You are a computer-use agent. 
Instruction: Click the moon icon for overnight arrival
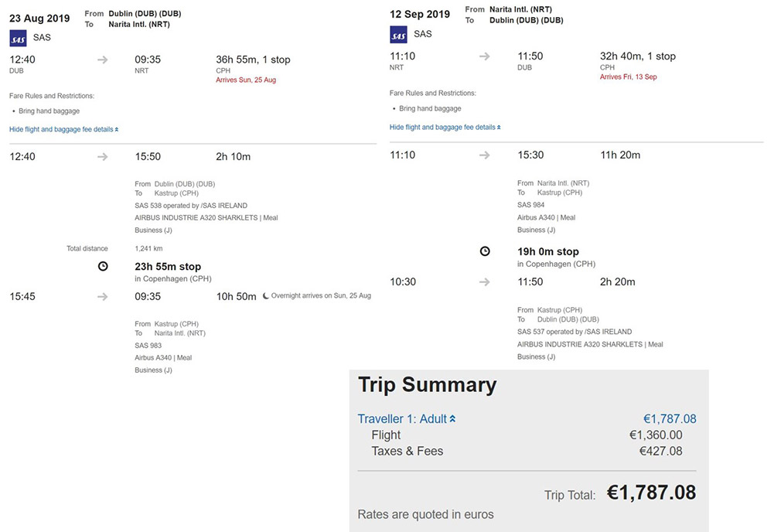pyautogui.click(x=265, y=295)
